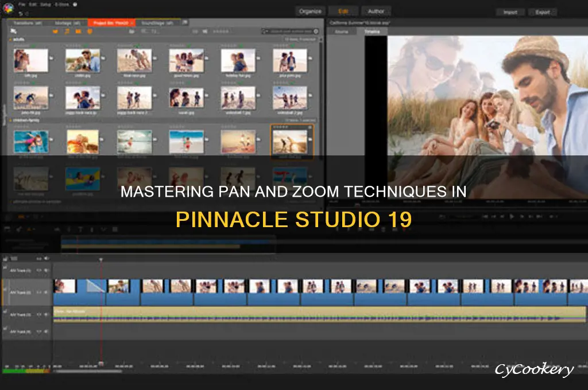
Task: Select thumbnail of man in hat with friends
Action: point(83,60)
